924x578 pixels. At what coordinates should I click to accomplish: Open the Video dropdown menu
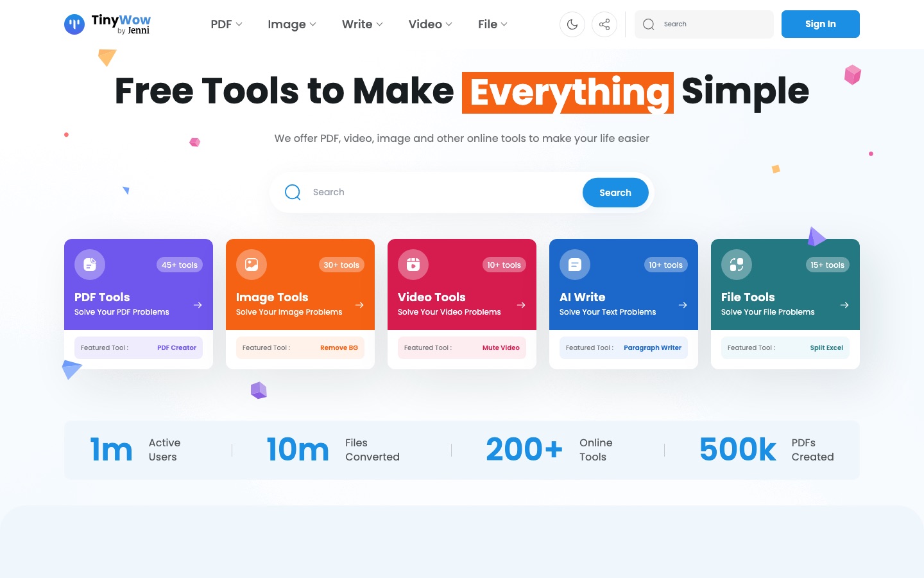click(431, 24)
